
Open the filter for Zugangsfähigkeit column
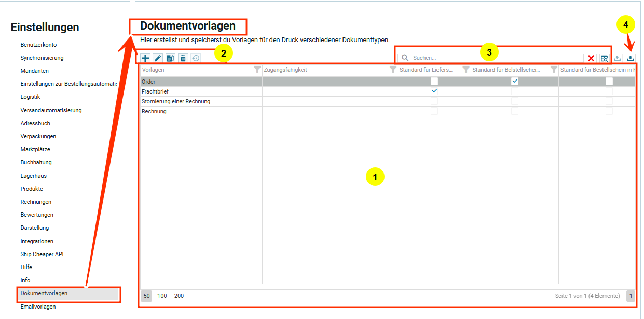393,70
